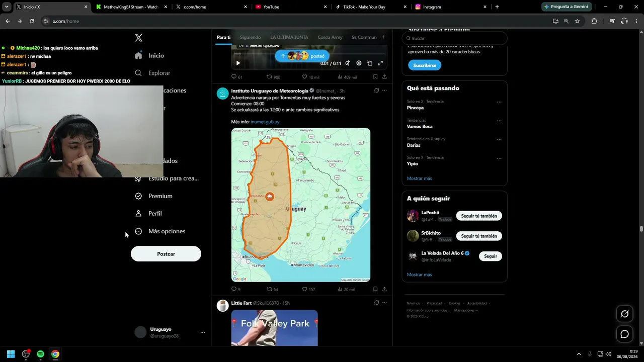Like the Inumet post (157)
644x362 pixels.
point(308,289)
